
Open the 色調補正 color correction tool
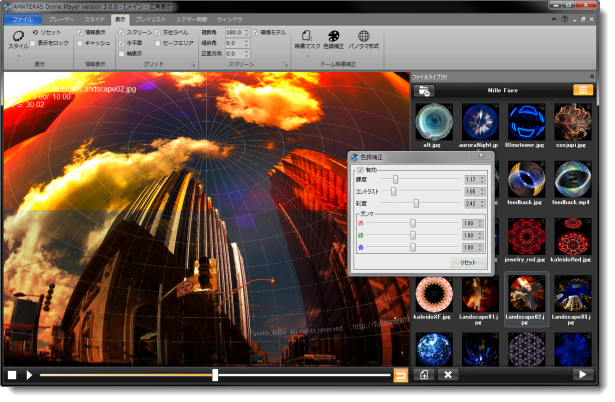333,37
